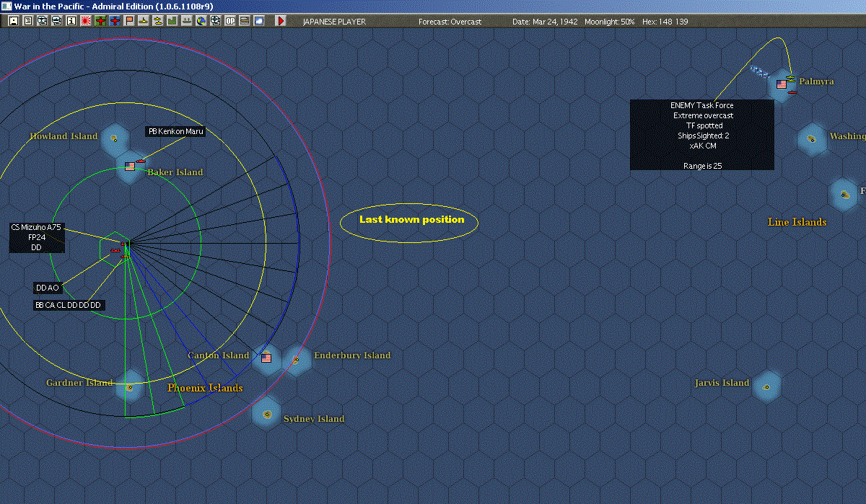
Task: Open the document list report icon
Action: (x=28, y=21)
